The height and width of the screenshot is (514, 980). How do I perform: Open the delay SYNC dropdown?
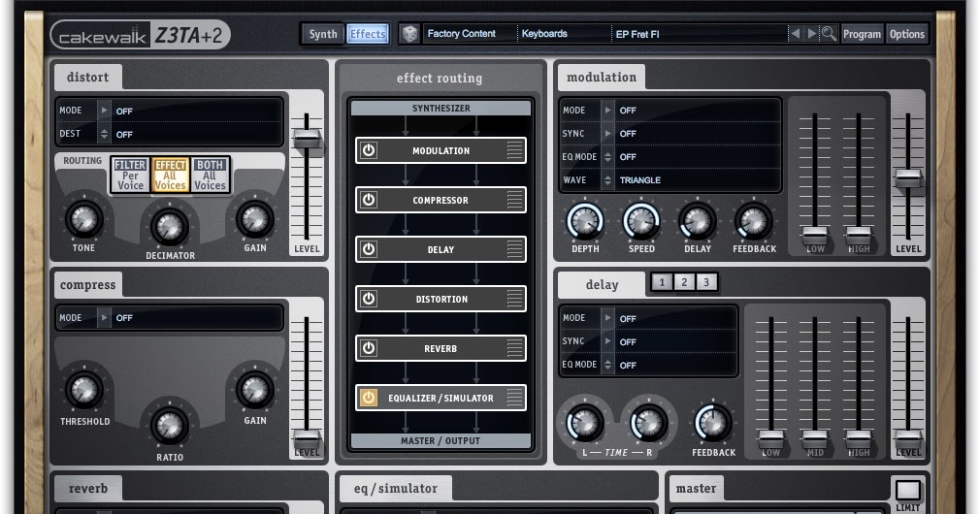[x=607, y=341]
